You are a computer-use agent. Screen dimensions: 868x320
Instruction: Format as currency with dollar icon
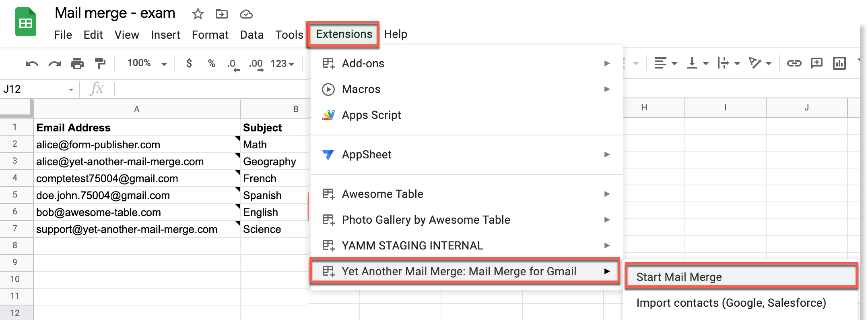[x=189, y=63]
